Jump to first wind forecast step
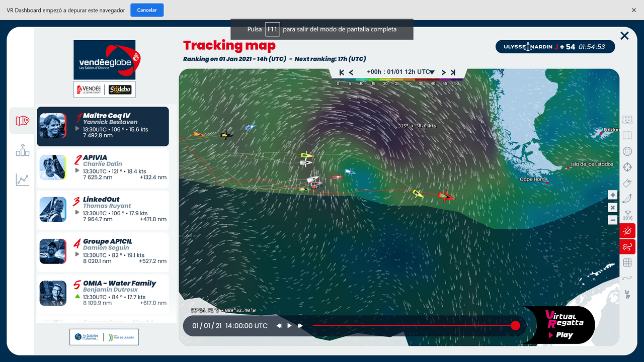Viewport: 644px width, 362px height. click(342, 72)
